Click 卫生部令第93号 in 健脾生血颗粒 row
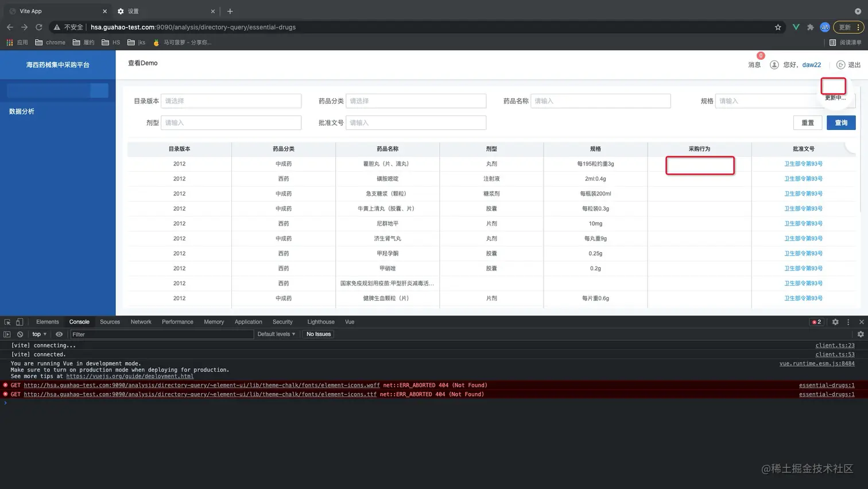The width and height of the screenshot is (868, 489). (803, 298)
